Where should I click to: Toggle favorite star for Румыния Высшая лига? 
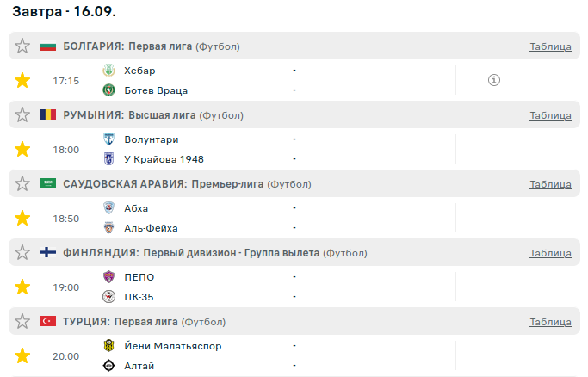(22, 115)
